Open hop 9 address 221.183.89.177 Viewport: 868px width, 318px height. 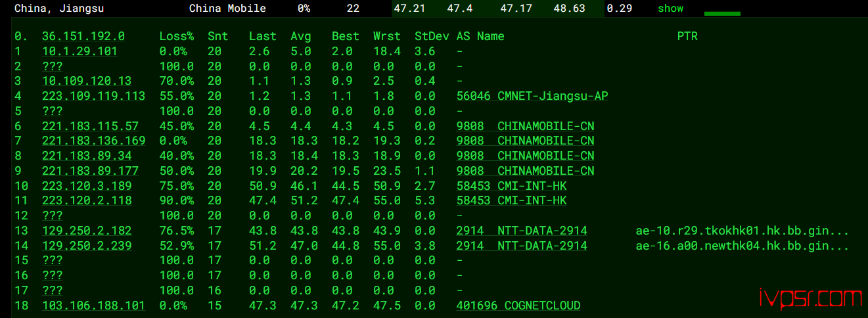pos(90,171)
